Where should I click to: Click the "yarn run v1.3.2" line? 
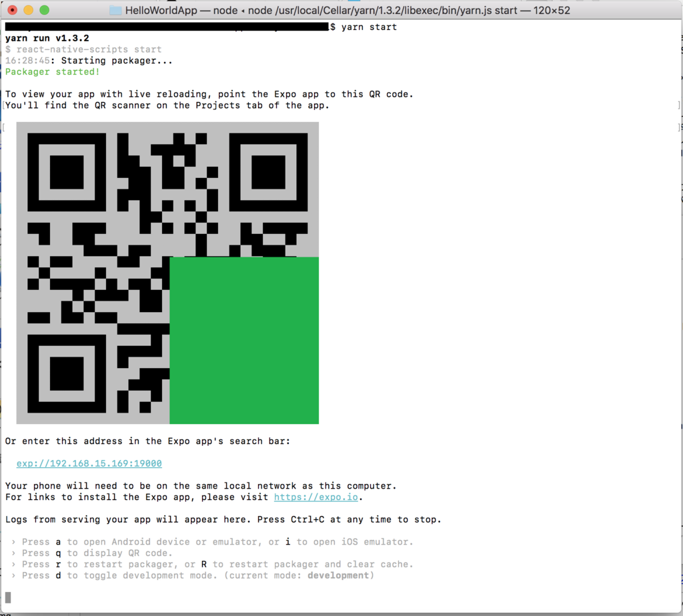47,38
